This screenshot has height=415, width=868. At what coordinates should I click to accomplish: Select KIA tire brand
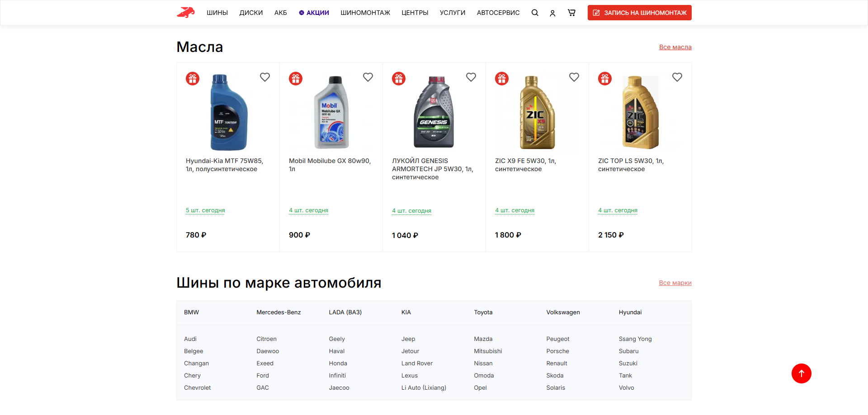coord(406,312)
